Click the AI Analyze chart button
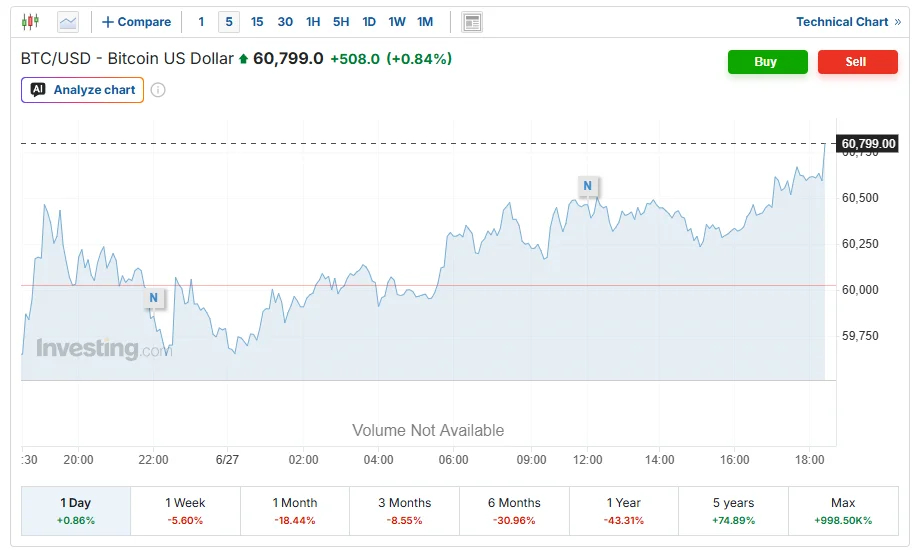This screenshot has height=550, width=918. coord(83,90)
